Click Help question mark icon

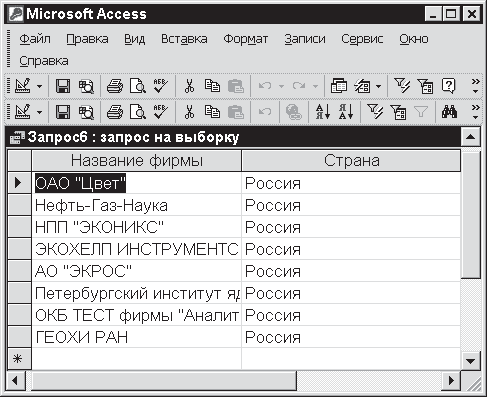(x=448, y=86)
